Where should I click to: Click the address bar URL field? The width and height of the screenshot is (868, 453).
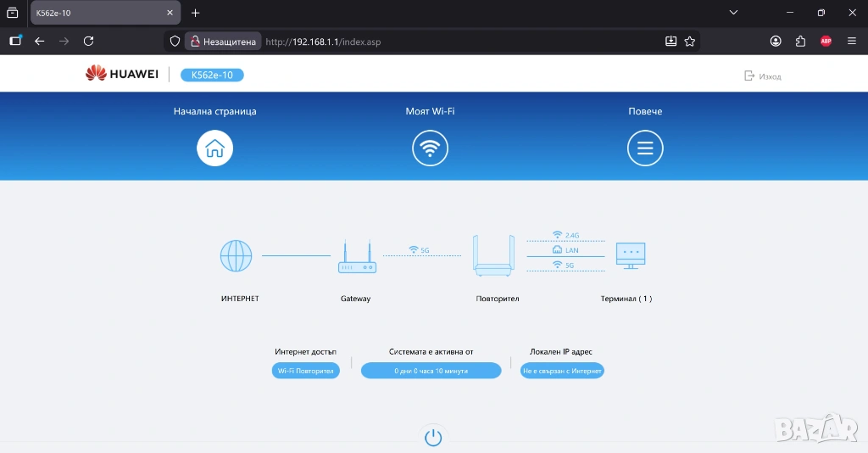click(x=458, y=42)
